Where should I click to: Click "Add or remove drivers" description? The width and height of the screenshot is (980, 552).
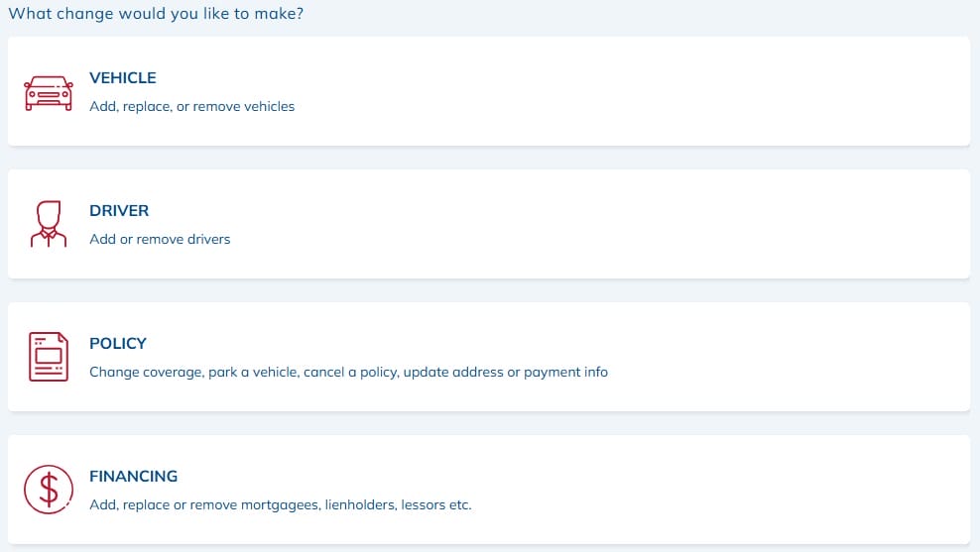160,239
